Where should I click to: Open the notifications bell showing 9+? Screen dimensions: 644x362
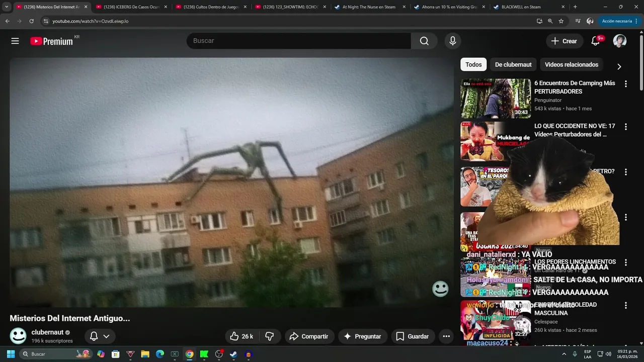tap(596, 41)
